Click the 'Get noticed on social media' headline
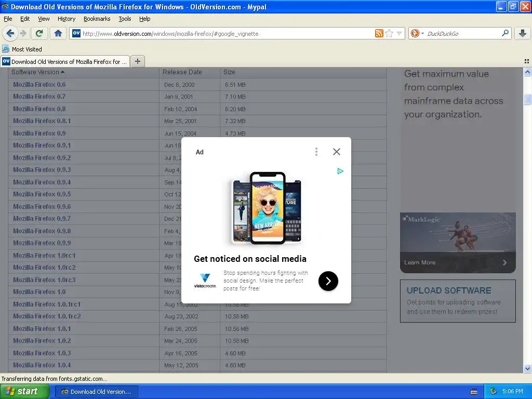 [250, 259]
